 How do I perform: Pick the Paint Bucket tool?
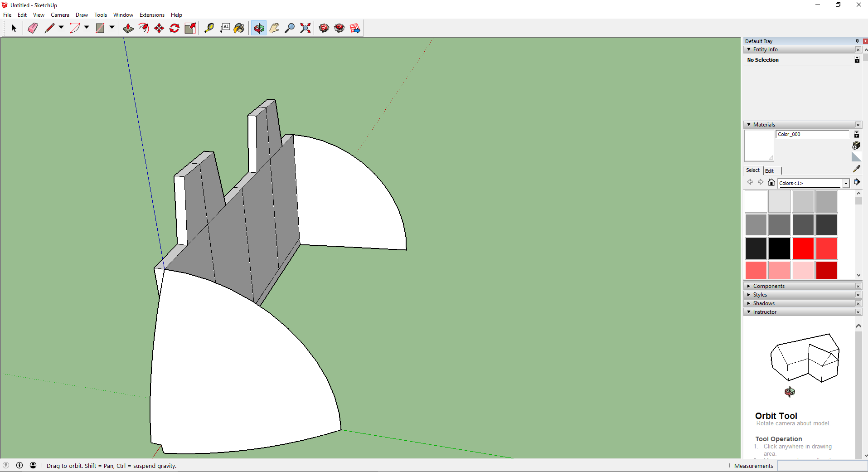coord(239,28)
